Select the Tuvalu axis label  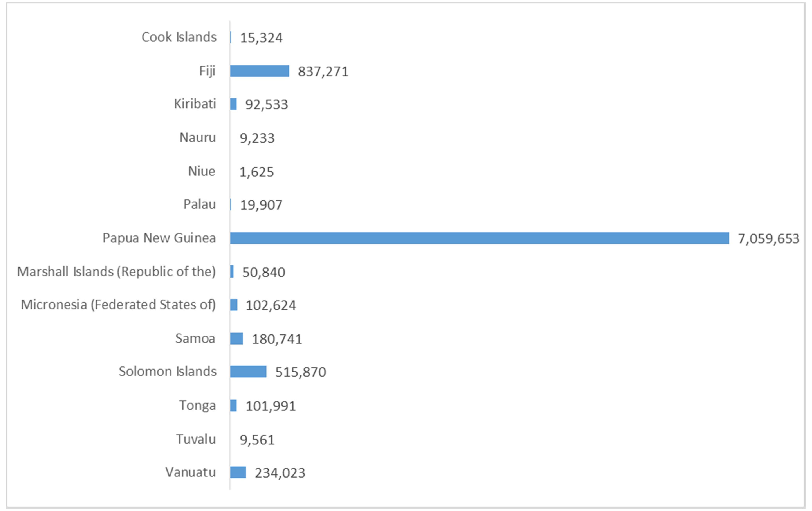(x=196, y=439)
